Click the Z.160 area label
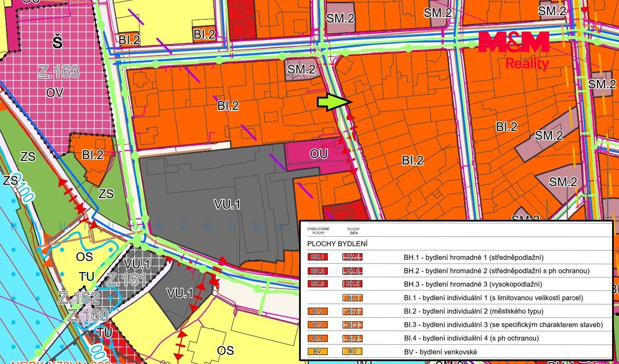The image size is (619, 364). pos(88,315)
